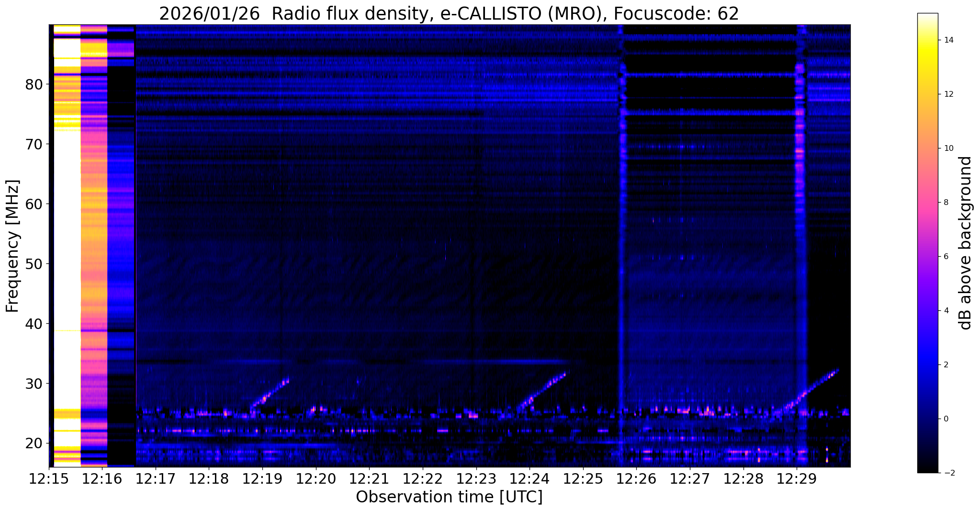
Task: Click the drifting radio burst near 12:24
Action: coord(542,390)
